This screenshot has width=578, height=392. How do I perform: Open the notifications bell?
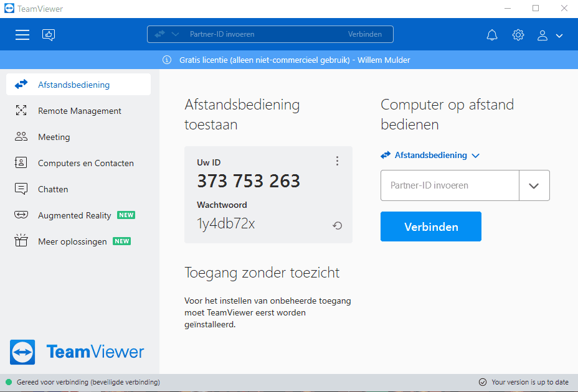(x=492, y=35)
